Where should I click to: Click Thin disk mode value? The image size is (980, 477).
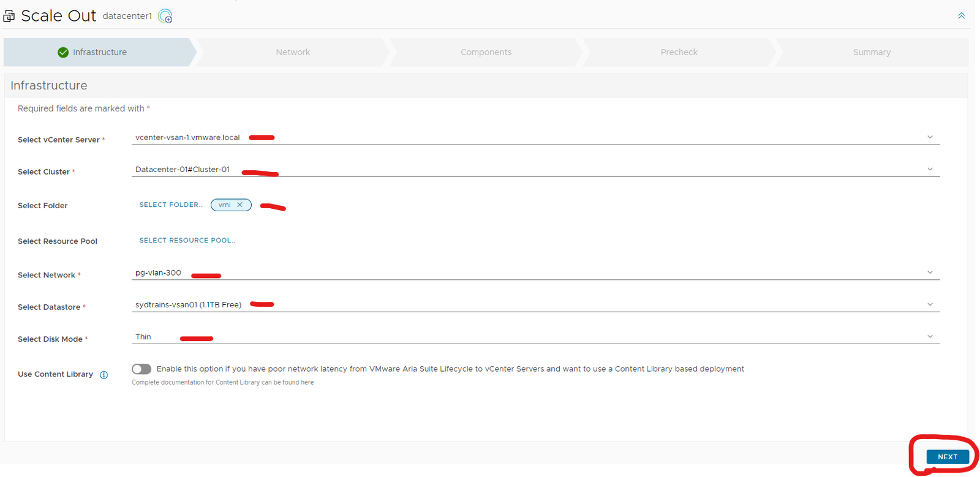143,337
